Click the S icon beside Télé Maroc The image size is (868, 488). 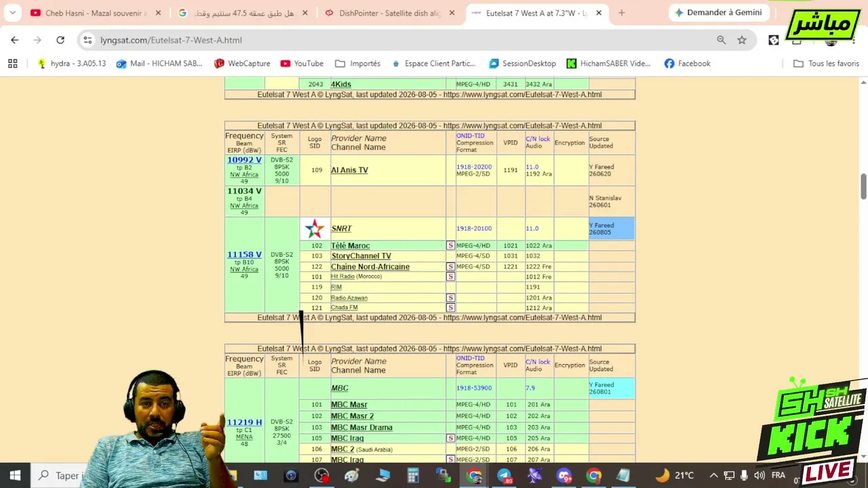pyautogui.click(x=450, y=245)
